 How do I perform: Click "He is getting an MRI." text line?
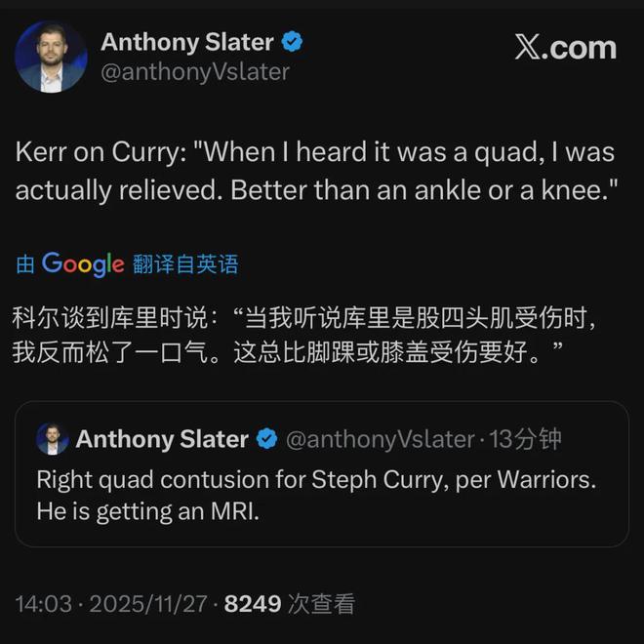click(148, 510)
